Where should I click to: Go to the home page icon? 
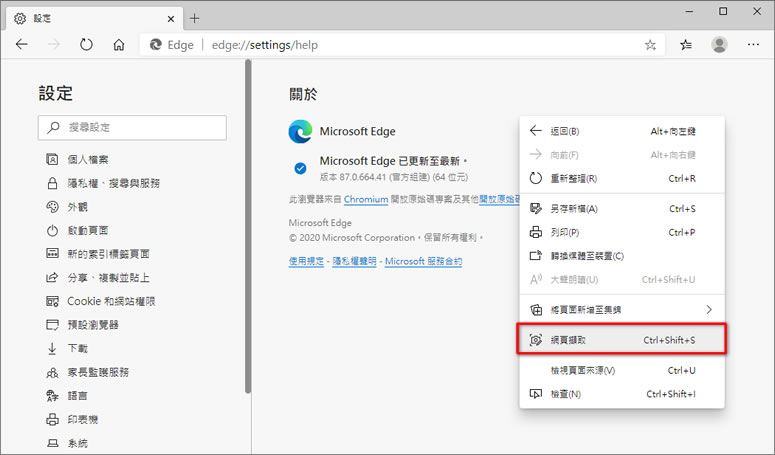[x=119, y=45]
